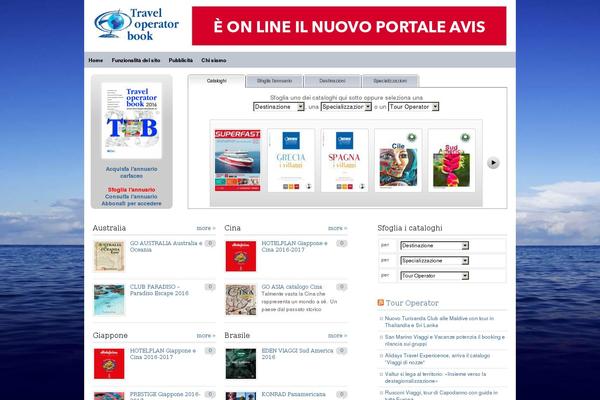Image resolution: width=600 pixels, height=400 pixels.
Task: Open Specializzazioni dropdown in Cataloghi panel
Action: 346,107
